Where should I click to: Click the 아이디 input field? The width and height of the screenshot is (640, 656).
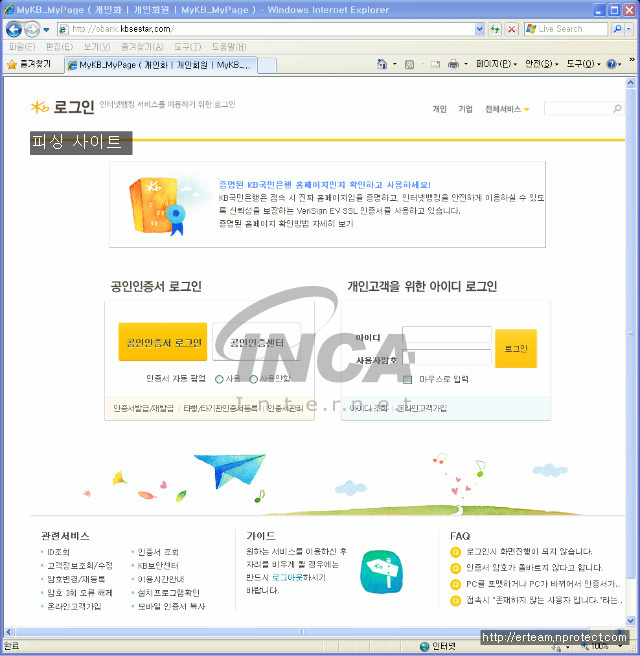point(447,335)
